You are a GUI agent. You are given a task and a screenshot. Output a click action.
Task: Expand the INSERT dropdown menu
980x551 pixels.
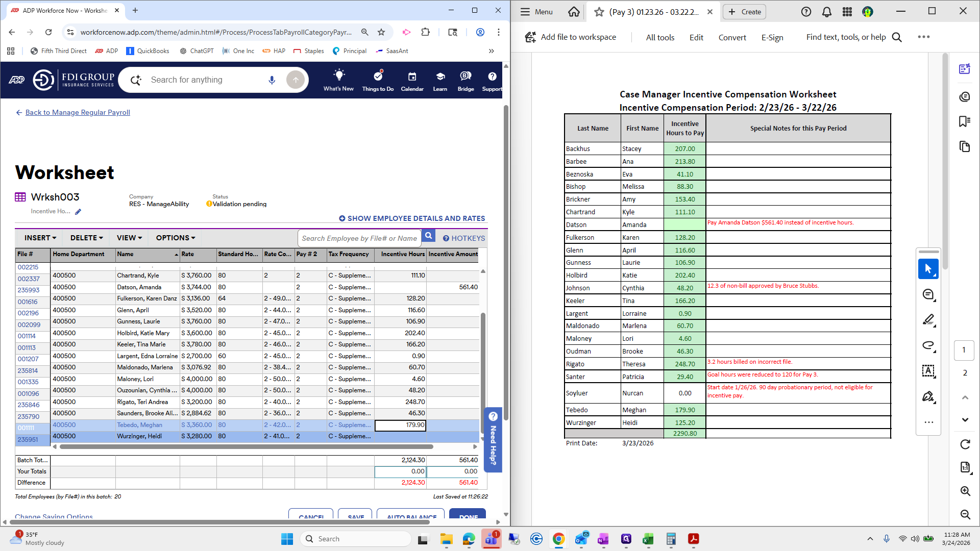[x=40, y=238]
